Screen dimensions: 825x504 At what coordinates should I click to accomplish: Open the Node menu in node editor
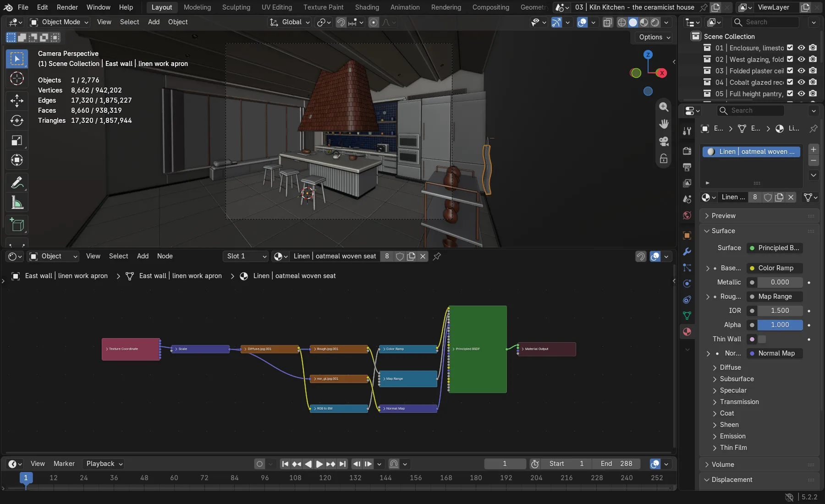[x=165, y=257]
